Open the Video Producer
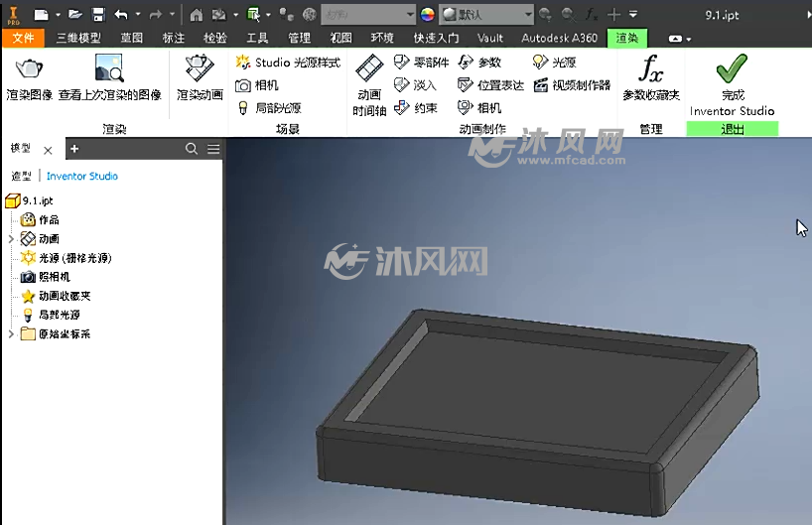The height and width of the screenshot is (525, 812). (x=572, y=85)
